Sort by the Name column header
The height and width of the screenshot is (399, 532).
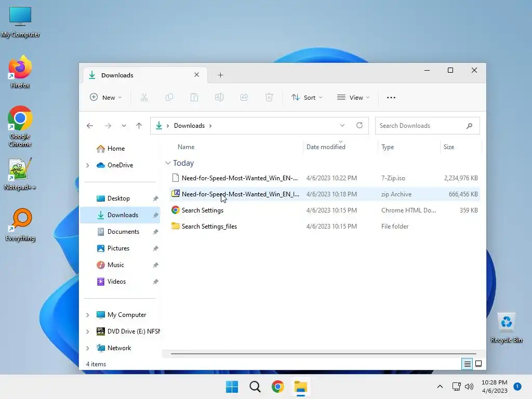point(186,147)
